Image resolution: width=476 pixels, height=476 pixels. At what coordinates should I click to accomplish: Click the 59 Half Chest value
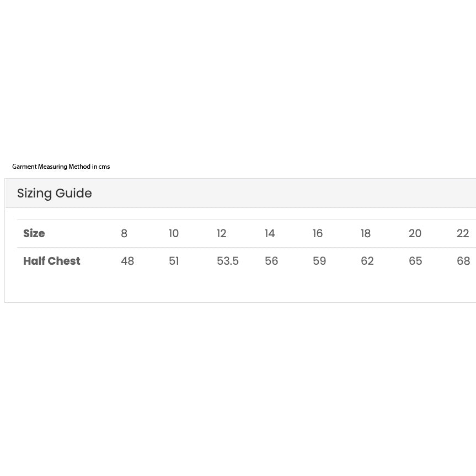point(319,261)
